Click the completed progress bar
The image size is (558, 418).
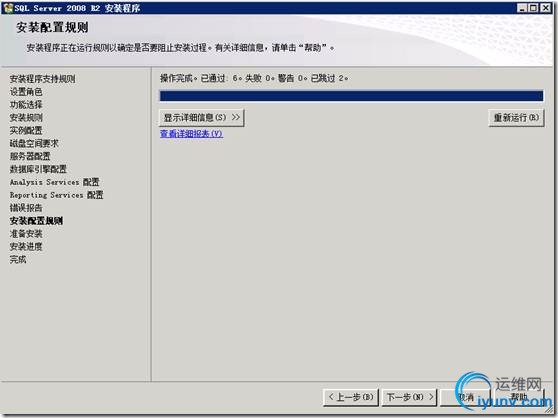(351, 96)
